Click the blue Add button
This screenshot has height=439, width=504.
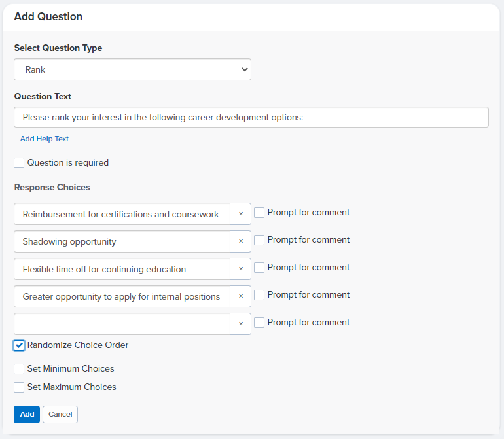pos(27,414)
